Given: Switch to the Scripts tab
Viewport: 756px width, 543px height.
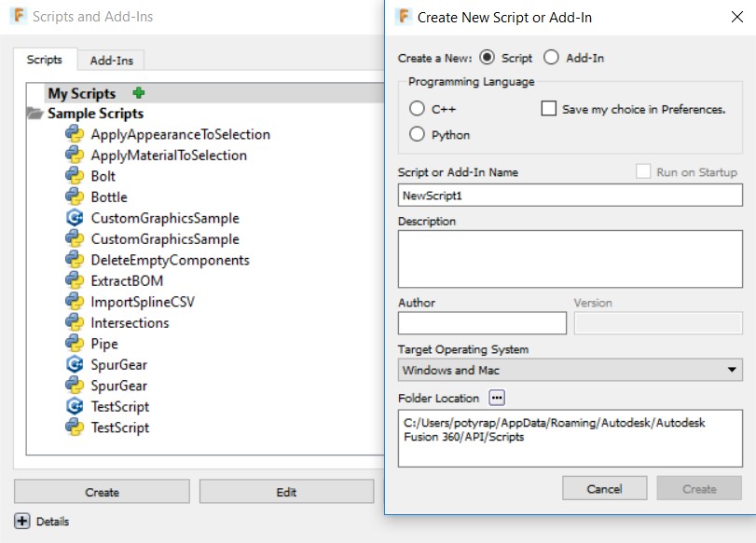Looking at the screenshot, I should pos(45,60).
